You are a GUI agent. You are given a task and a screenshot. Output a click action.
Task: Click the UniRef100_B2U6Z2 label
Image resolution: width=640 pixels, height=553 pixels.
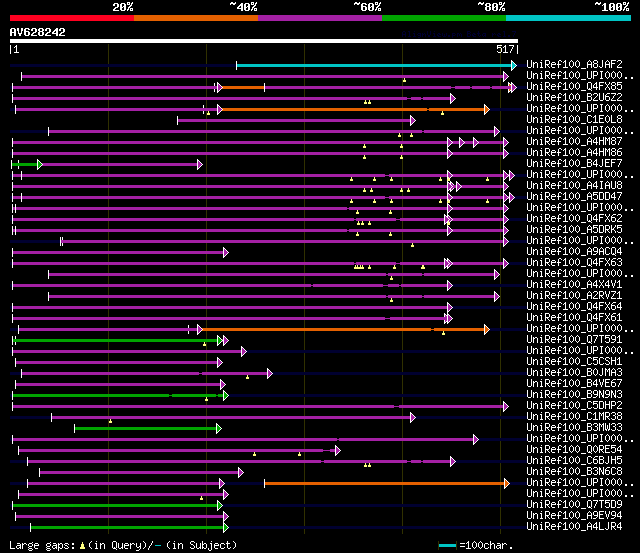[574, 98]
